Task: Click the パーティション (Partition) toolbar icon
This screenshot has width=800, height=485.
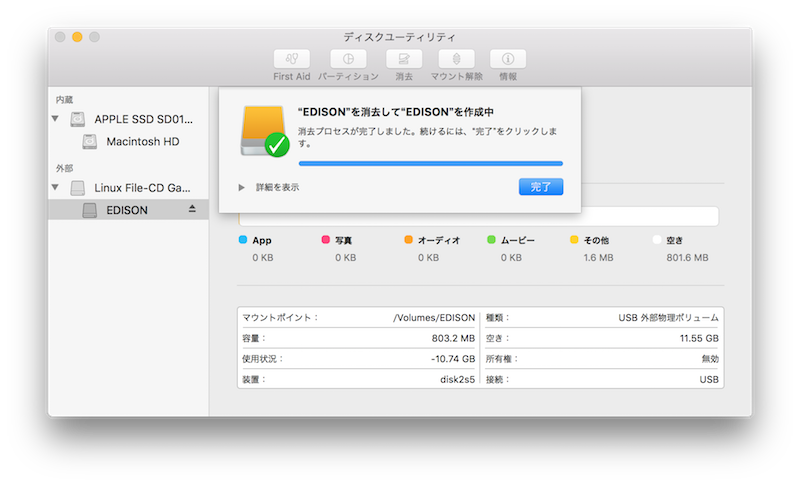Action: click(348, 59)
